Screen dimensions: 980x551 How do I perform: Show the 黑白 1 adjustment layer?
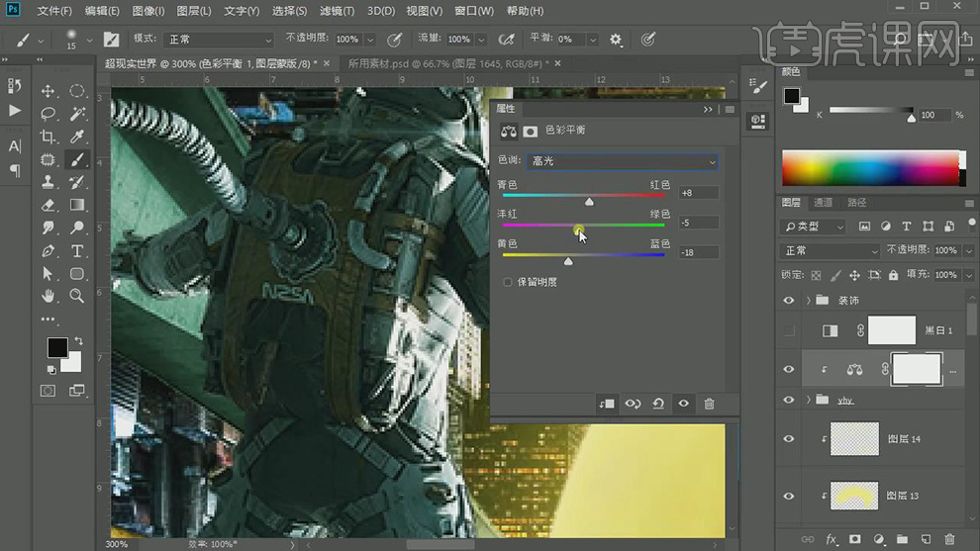pos(789,330)
